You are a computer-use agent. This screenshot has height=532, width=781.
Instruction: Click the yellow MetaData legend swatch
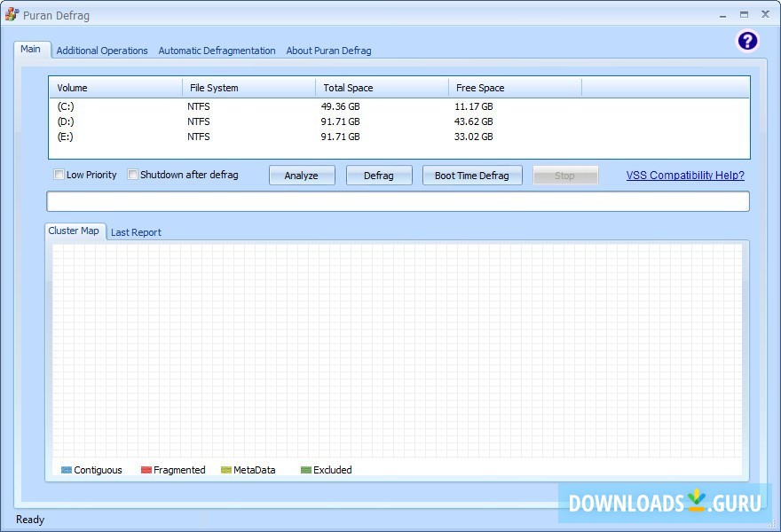click(226, 470)
